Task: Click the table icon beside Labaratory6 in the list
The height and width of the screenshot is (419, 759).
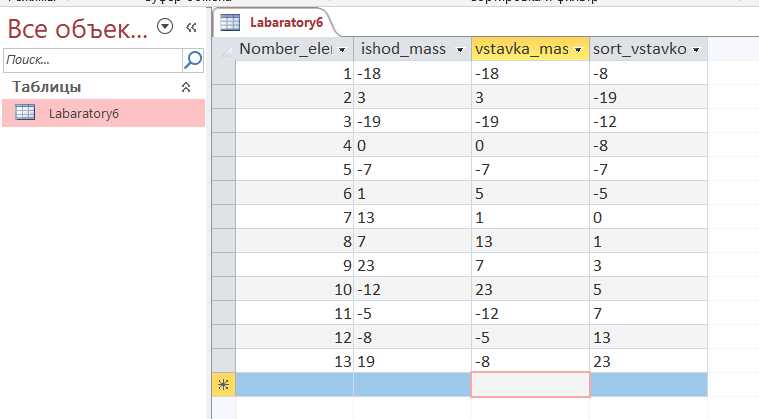Action: pos(25,112)
